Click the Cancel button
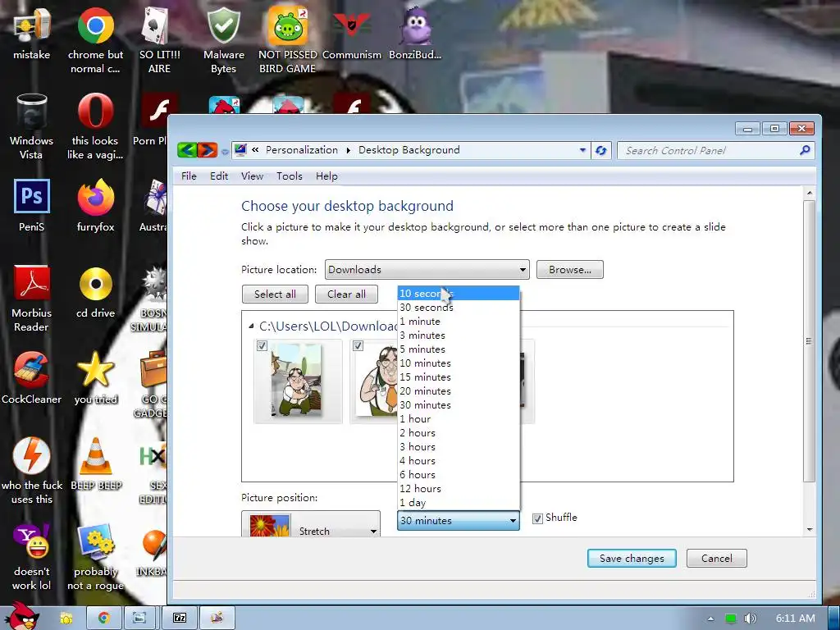Screen dimensions: 840x630 click(716, 558)
